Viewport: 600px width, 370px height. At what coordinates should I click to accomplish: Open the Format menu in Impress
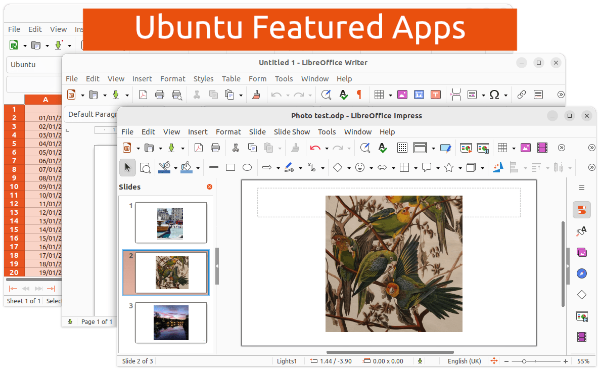[228, 132]
